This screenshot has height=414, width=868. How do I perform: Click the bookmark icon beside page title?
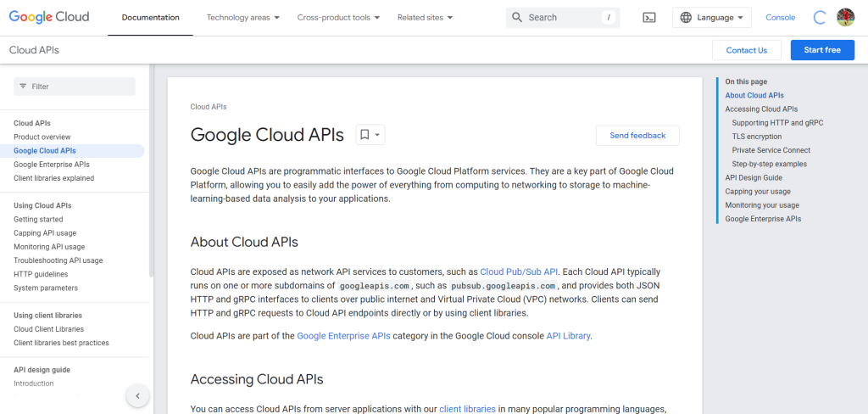[x=364, y=135]
